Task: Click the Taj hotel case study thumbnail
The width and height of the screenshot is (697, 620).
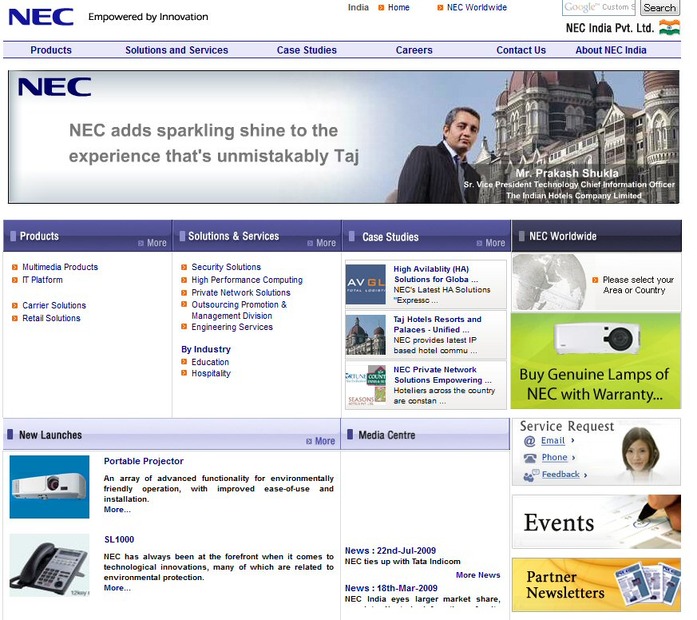Action: [365, 335]
